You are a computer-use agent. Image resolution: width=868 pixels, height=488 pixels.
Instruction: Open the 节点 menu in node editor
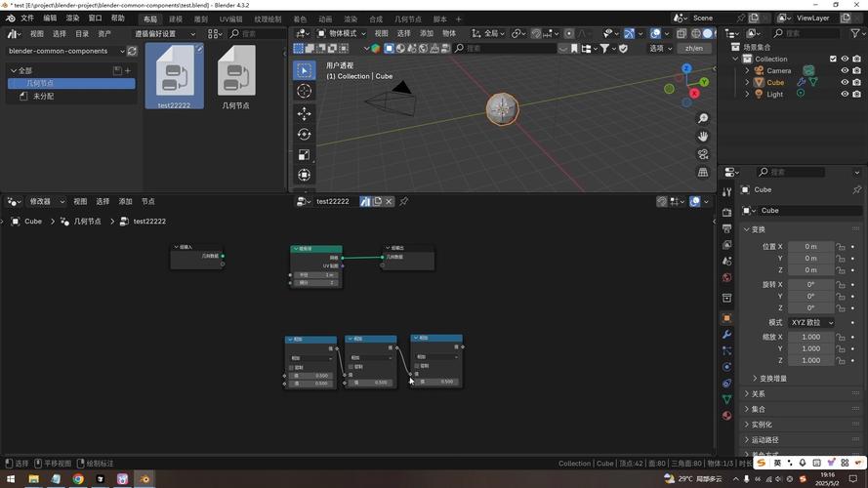(147, 201)
